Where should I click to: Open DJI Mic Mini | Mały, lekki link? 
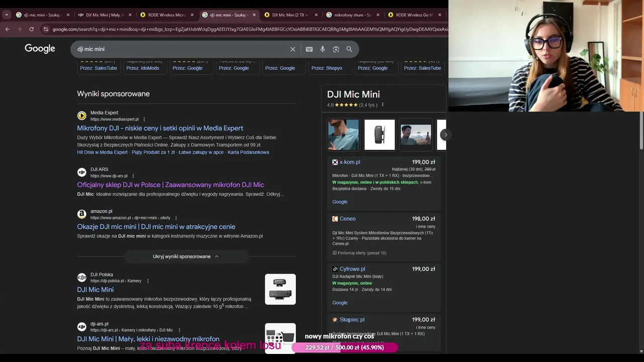click(x=148, y=339)
